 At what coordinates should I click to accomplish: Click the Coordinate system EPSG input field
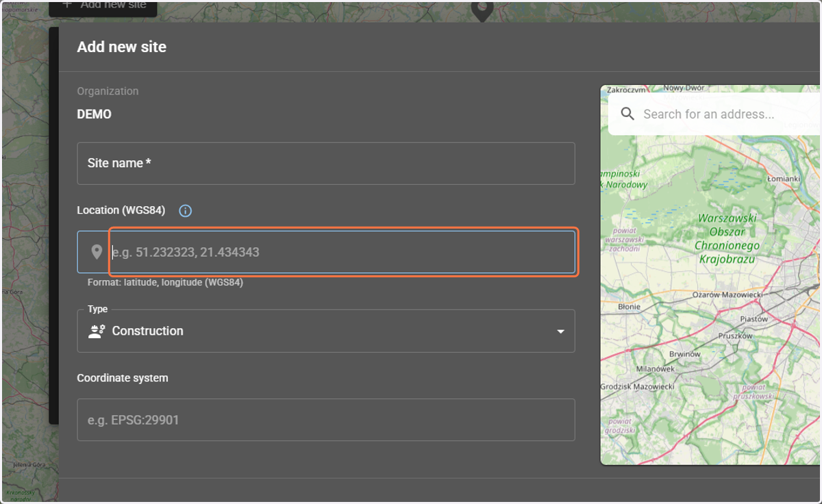326,420
